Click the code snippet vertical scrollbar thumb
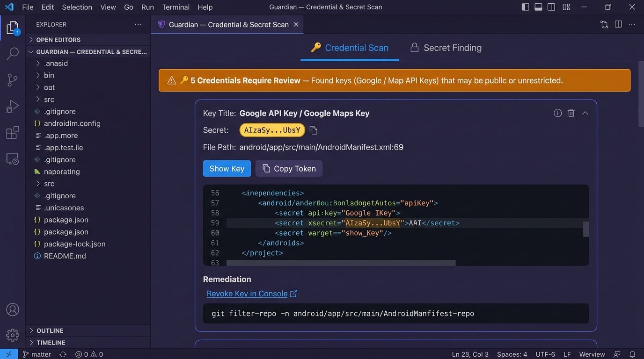The width and height of the screenshot is (644, 359). click(x=586, y=229)
